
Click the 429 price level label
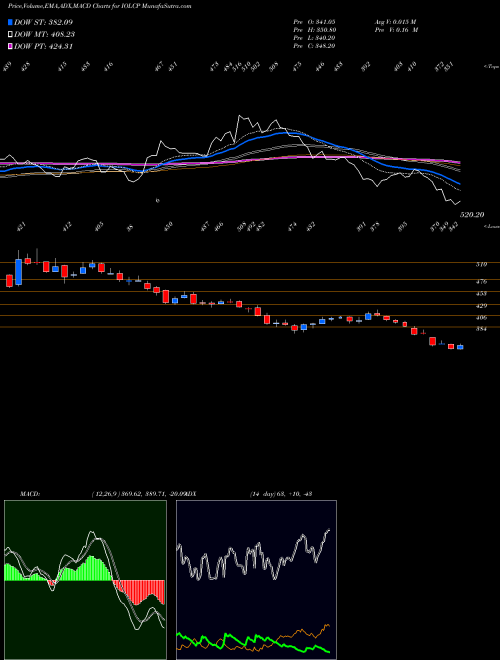point(481,306)
